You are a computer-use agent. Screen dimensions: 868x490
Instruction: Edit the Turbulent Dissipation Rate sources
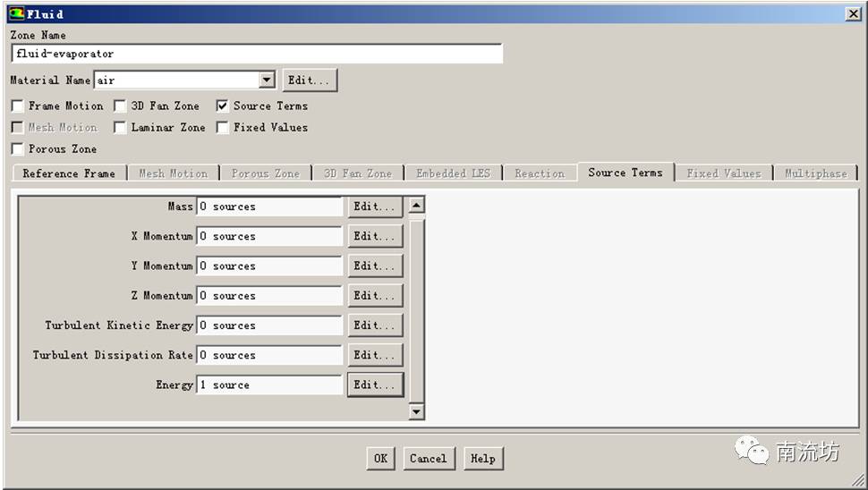click(x=375, y=355)
